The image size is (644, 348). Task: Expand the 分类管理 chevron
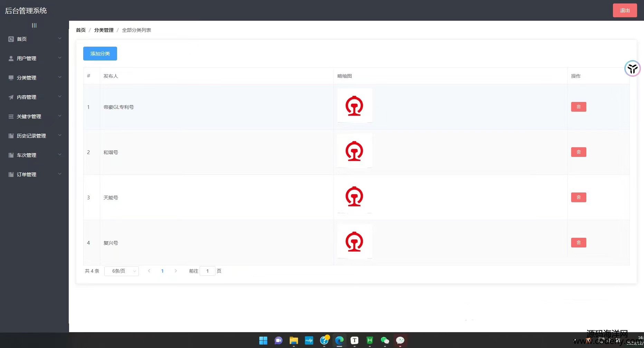point(60,77)
